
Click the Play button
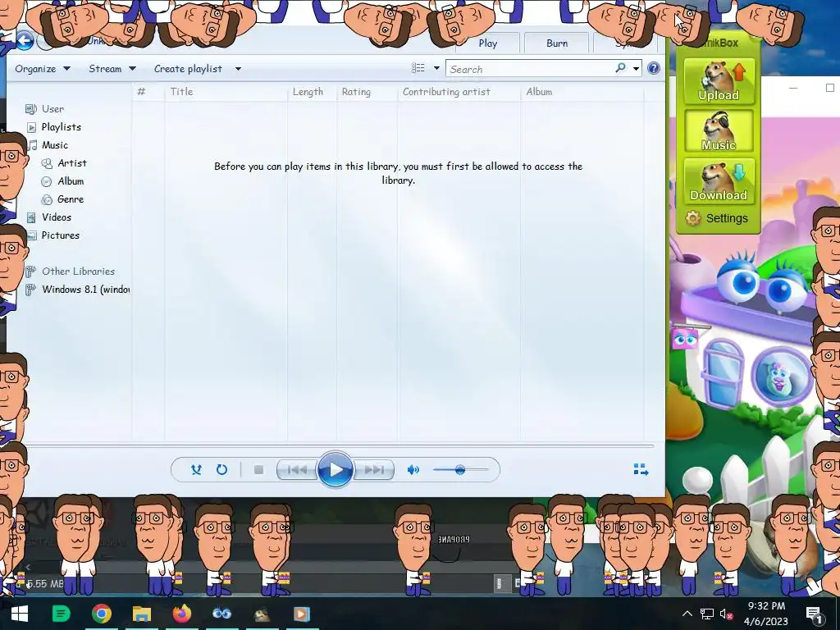pyautogui.click(x=336, y=470)
